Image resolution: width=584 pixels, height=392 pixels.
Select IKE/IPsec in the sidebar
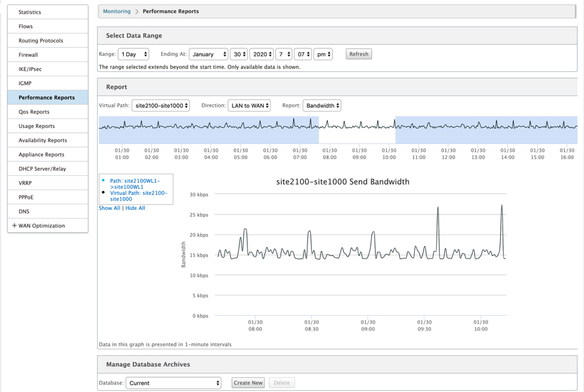click(x=48, y=69)
